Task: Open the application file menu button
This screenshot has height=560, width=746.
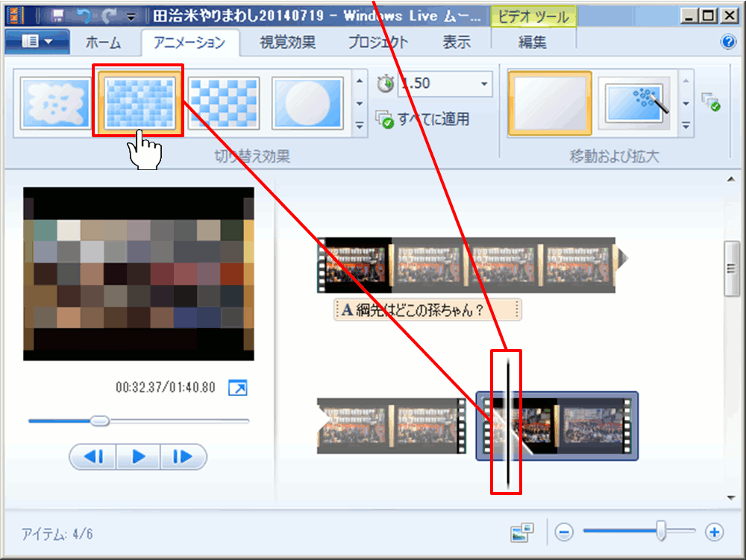Action: [x=37, y=43]
